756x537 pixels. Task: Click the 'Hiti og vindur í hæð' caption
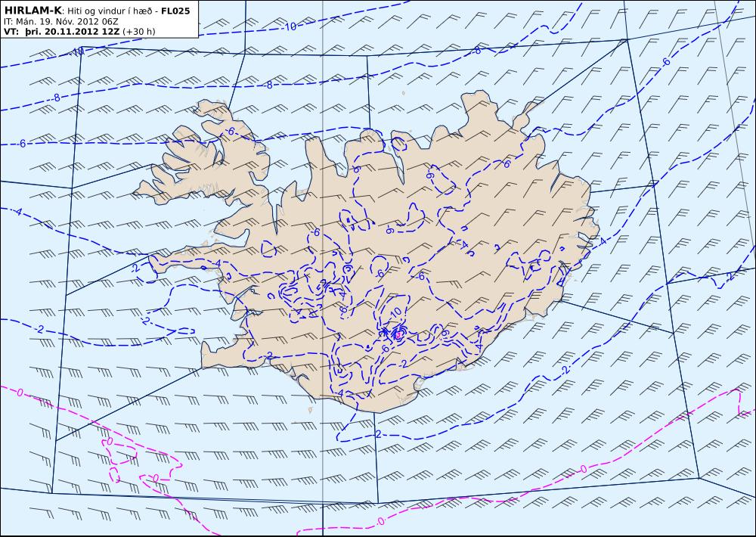tap(110, 11)
